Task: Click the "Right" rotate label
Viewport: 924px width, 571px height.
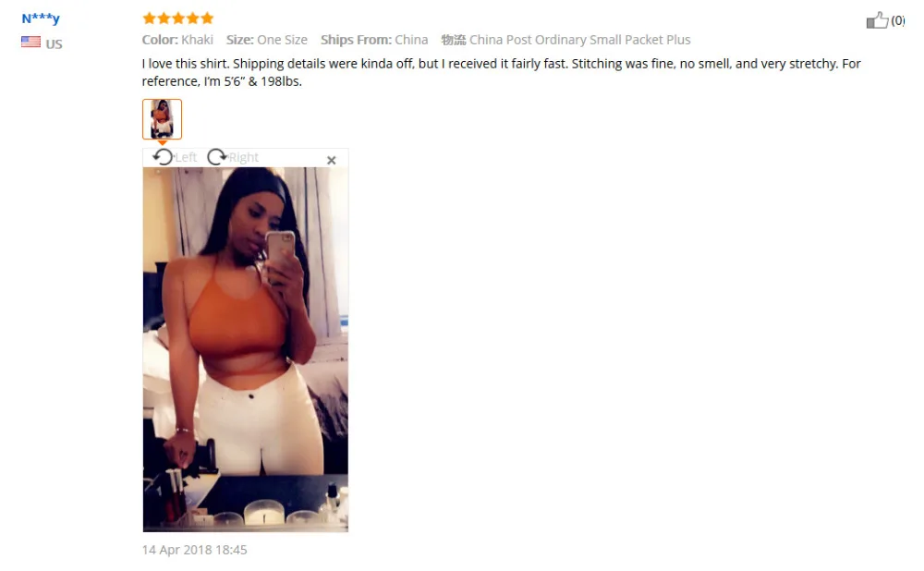Action: [x=243, y=157]
